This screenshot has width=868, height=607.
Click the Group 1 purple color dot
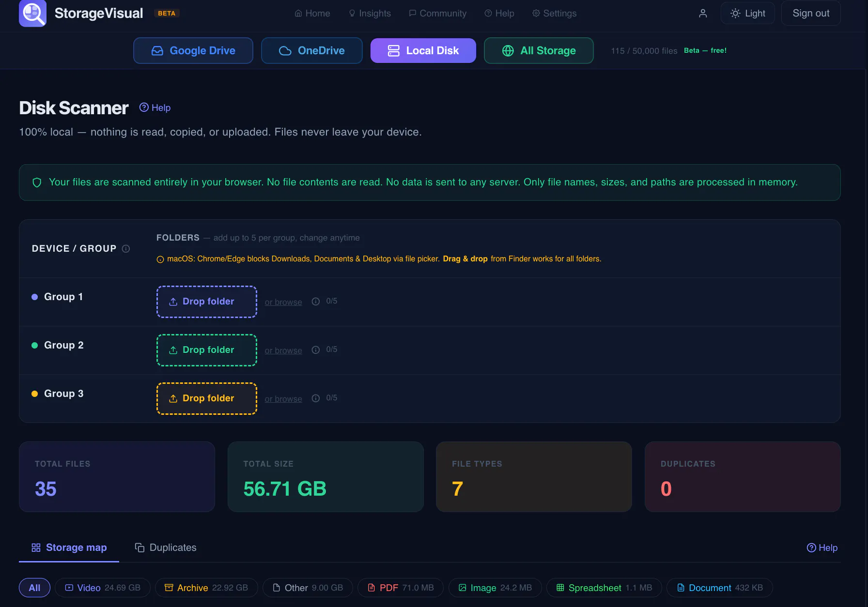[x=35, y=297]
